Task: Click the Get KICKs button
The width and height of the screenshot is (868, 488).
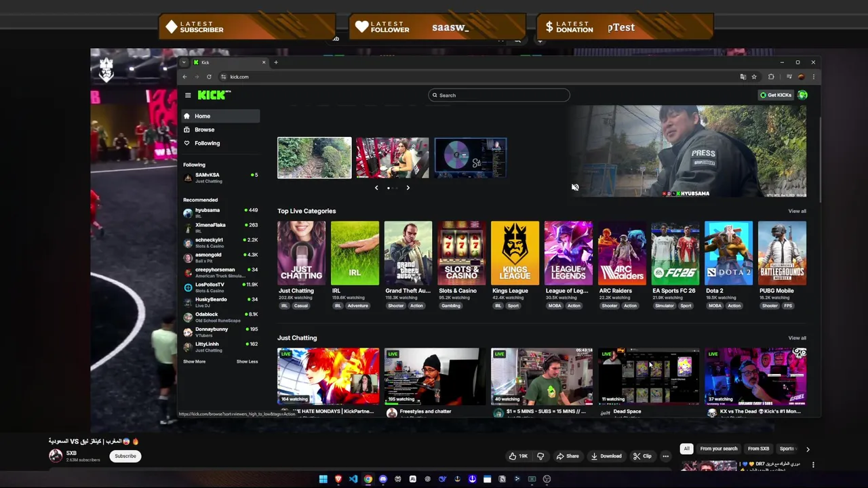Action: [x=776, y=96]
